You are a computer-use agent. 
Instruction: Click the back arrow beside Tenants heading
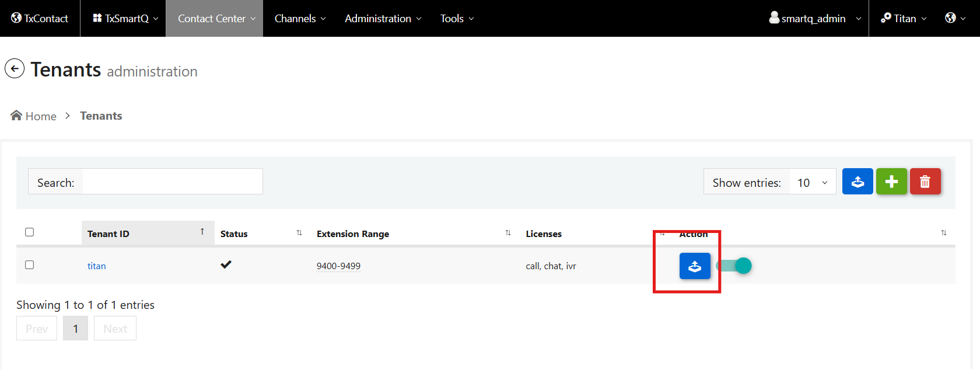[15, 69]
